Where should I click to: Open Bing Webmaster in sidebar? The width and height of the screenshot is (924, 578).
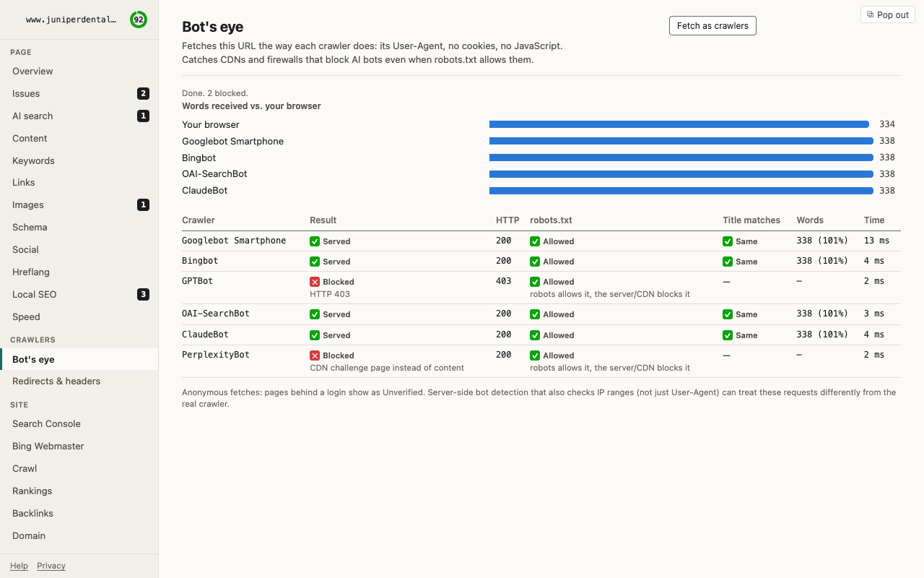79,446
